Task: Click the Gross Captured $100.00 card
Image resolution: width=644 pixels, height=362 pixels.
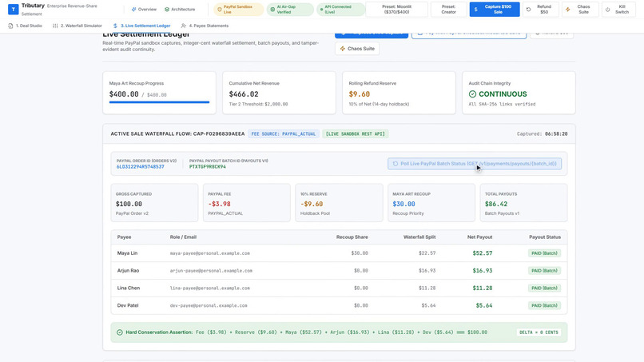Action: tap(154, 203)
